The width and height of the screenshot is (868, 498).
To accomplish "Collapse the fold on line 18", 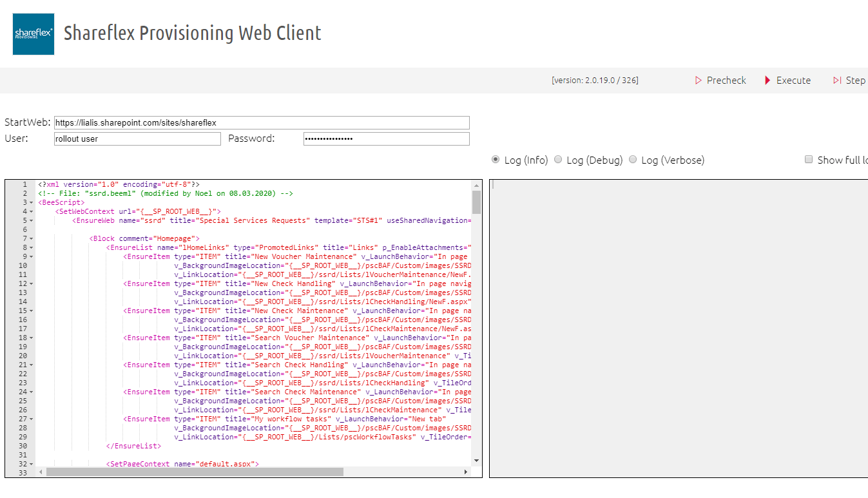I will coord(32,338).
